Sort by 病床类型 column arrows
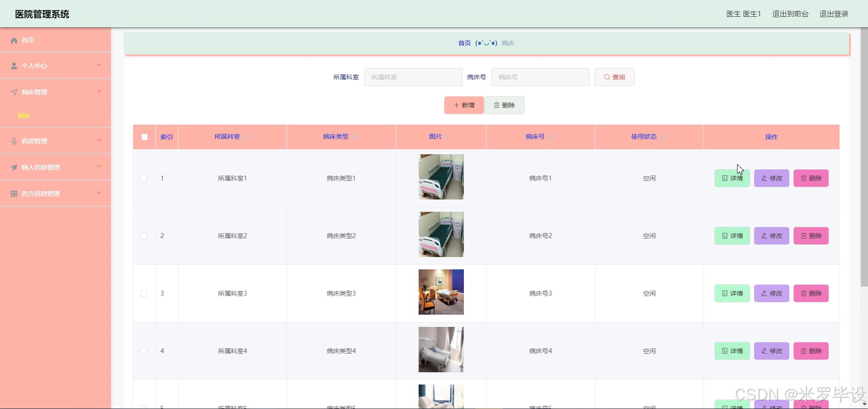Image resolution: width=868 pixels, height=409 pixels. pos(355,137)
